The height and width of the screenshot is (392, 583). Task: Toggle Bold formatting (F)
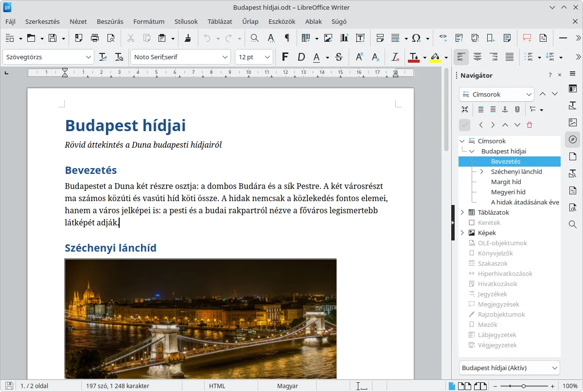pos(285,57)
